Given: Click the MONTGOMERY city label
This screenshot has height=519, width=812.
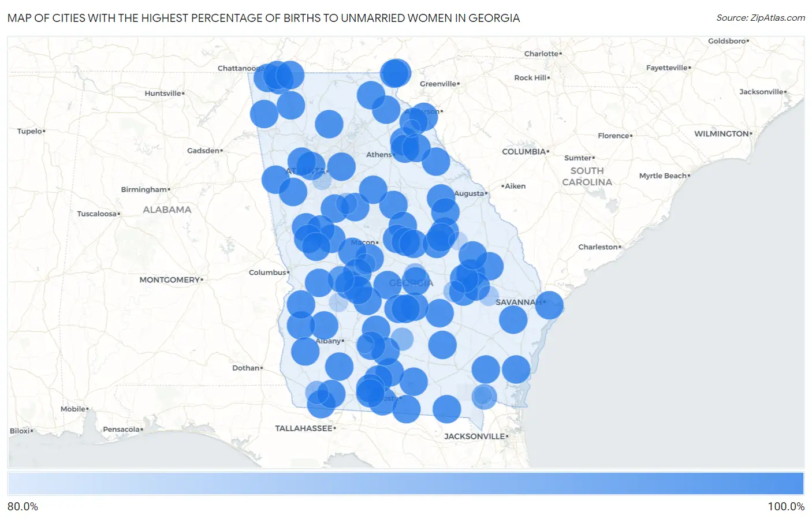Looking at the screenshot, I should click(x=170, y=279).
